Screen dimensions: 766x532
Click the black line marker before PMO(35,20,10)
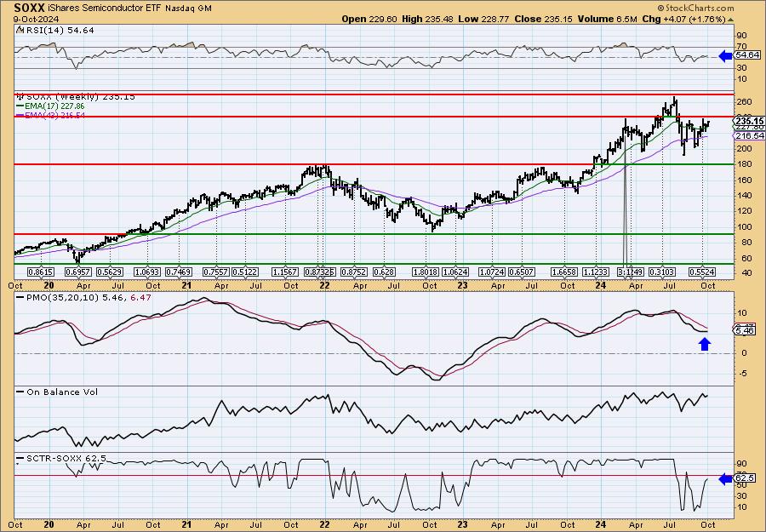(x=20, y=297)
